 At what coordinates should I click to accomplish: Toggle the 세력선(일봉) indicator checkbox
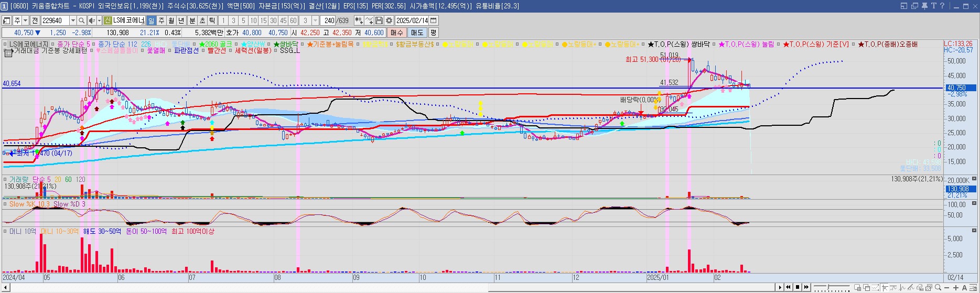pyautogui.click(x=230, y=51)
